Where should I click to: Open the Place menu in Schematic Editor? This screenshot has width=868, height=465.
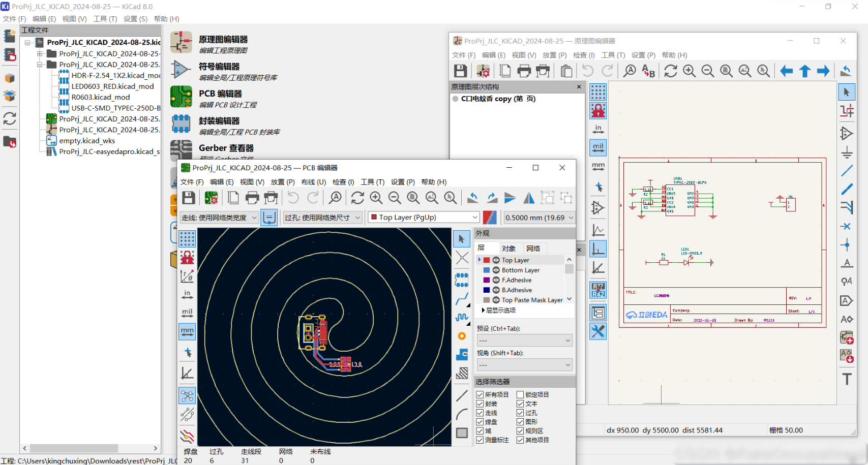coord(554,55)
